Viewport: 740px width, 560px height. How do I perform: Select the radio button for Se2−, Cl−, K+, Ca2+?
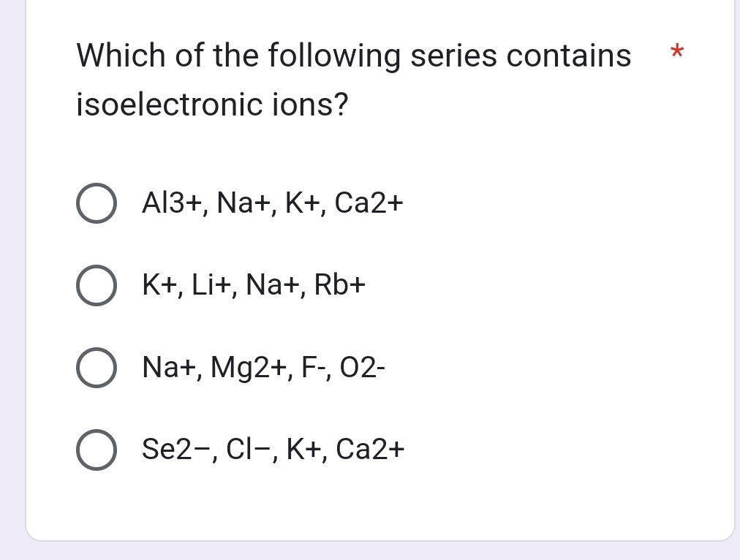(x=96, y=450)
